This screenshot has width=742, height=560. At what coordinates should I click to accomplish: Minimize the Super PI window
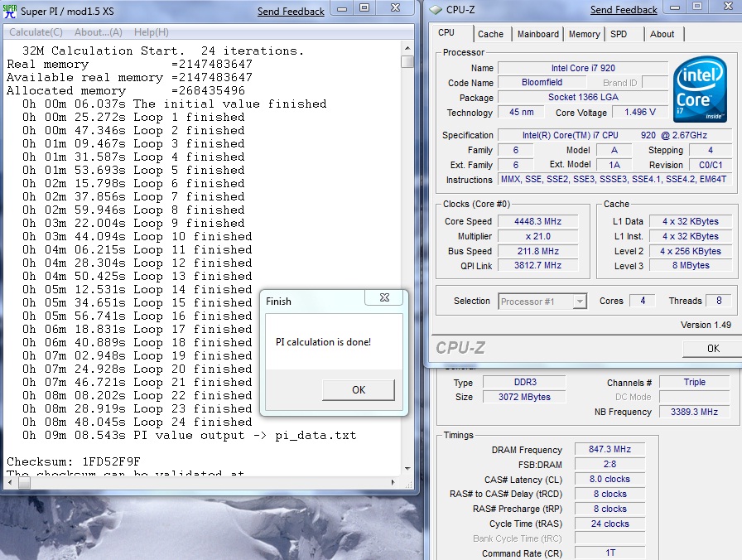[x=343, y=8]
